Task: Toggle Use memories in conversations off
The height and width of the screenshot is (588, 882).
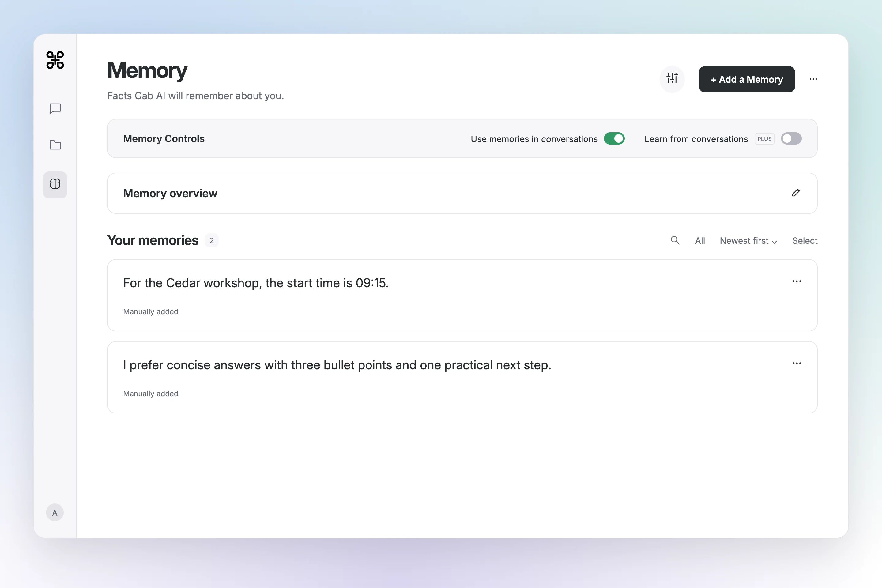Action: tap(614, 139)
